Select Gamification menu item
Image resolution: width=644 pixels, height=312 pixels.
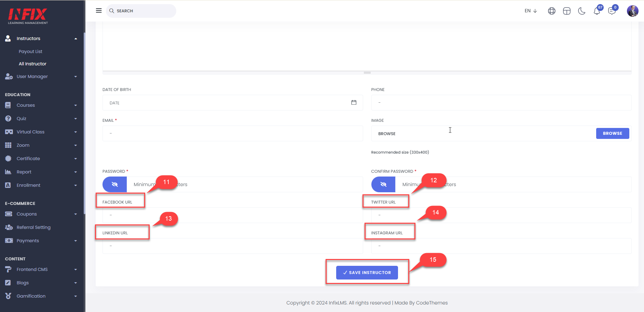(x=31, y=296)
